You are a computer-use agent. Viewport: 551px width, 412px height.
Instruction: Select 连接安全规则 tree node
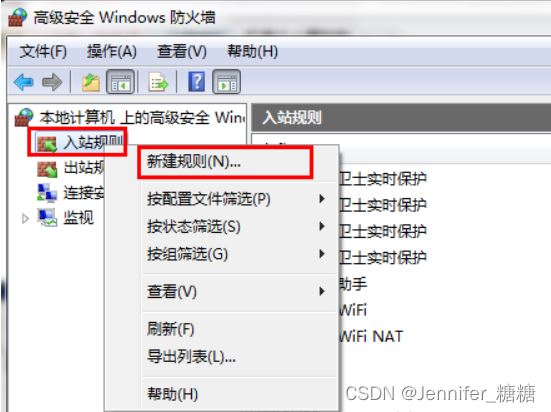(x=71, y=193)
